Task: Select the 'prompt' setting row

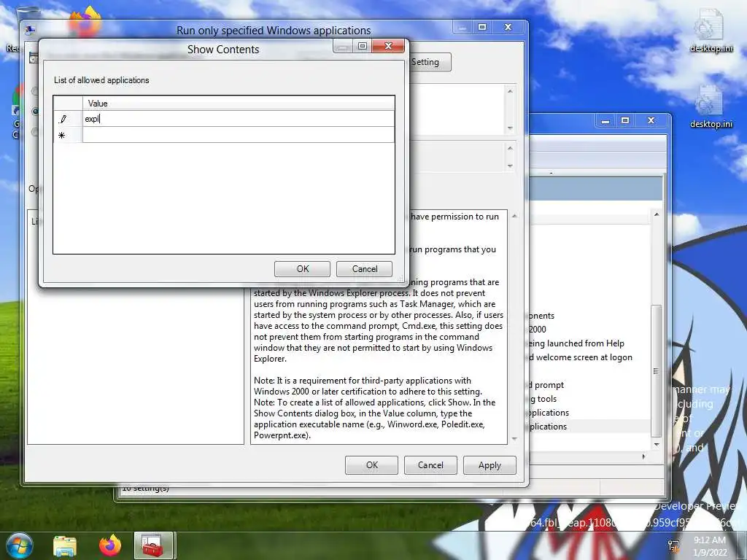Action: pyautogui.click(x=549, y=385)
